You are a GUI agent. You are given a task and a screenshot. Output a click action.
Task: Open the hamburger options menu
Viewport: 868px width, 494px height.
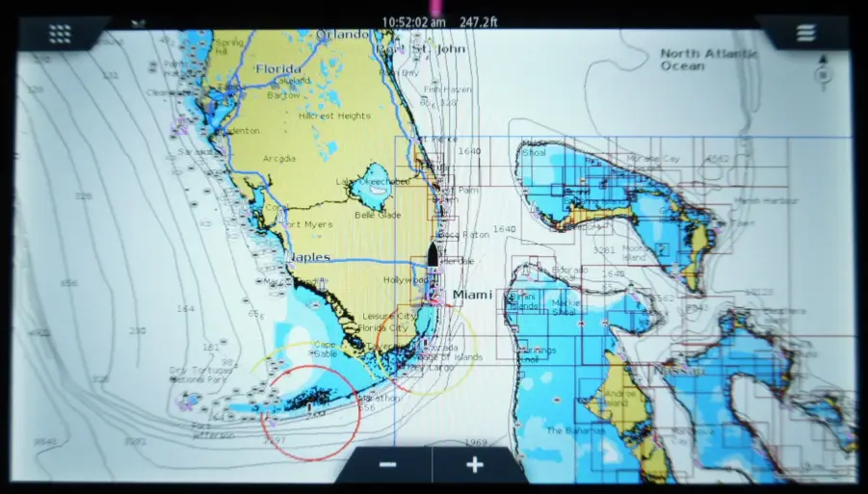click(806, 34)
